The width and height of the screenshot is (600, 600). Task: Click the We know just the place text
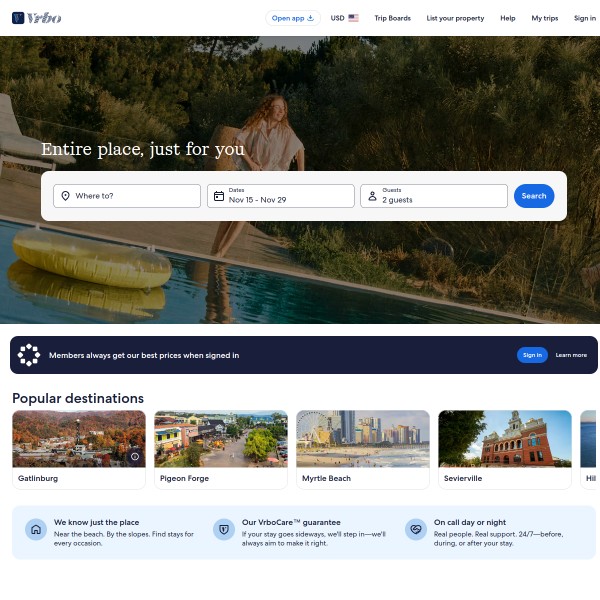96,522
